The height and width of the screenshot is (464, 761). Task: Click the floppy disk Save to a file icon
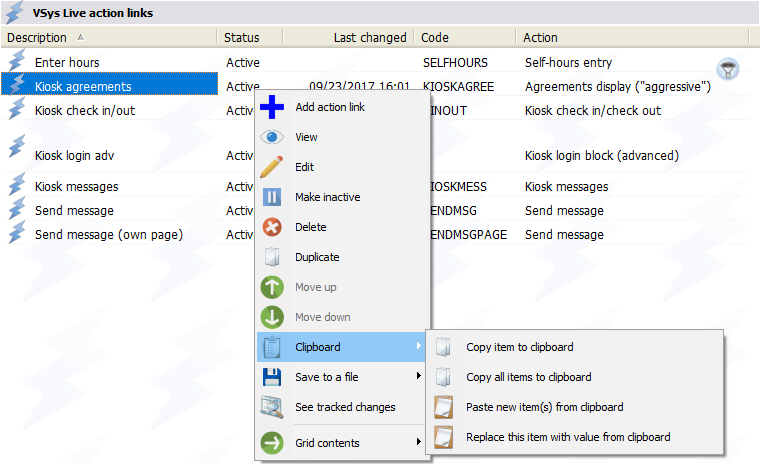click(x=272, y=377)
